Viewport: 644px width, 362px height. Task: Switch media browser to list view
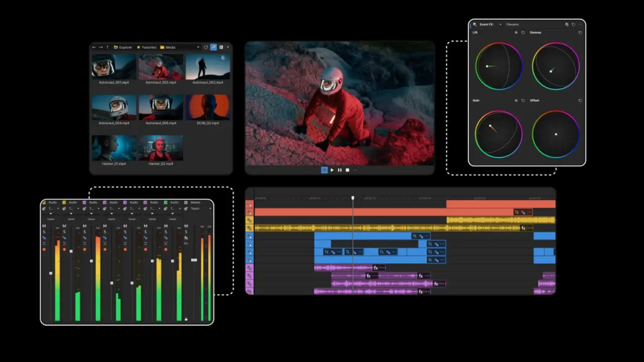point(221,47)
